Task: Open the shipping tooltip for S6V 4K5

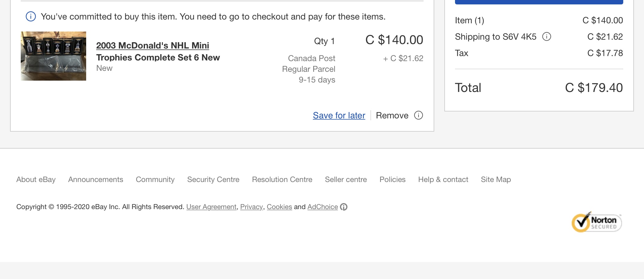Action: click(x=547, y=37)
